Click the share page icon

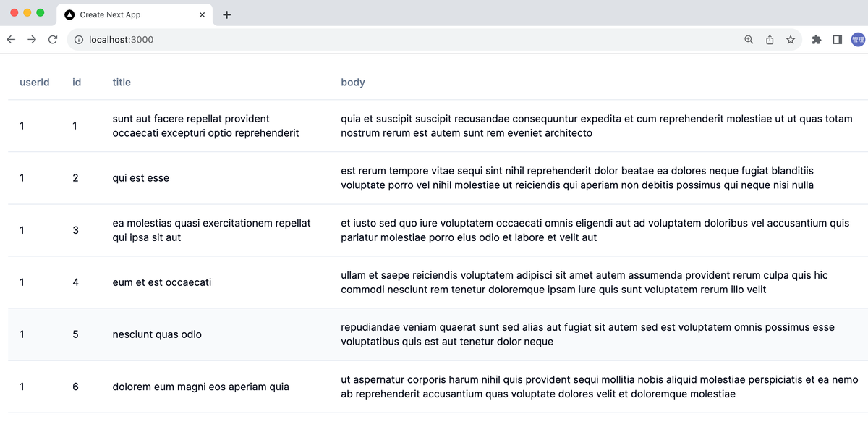[770, 40]
